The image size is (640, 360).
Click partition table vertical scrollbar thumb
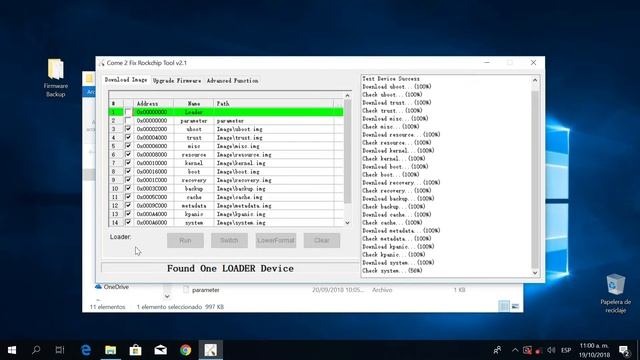(x=347, y=151)
